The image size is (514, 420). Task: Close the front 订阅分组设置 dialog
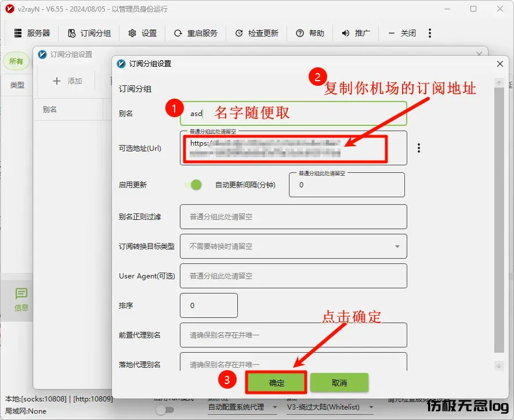[500, 64]
